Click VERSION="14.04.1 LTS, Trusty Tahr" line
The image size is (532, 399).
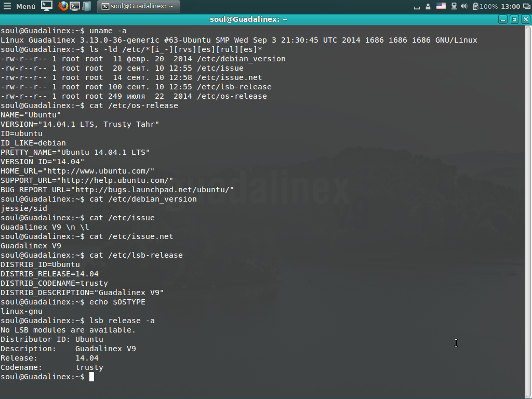(x=79, y=124)
